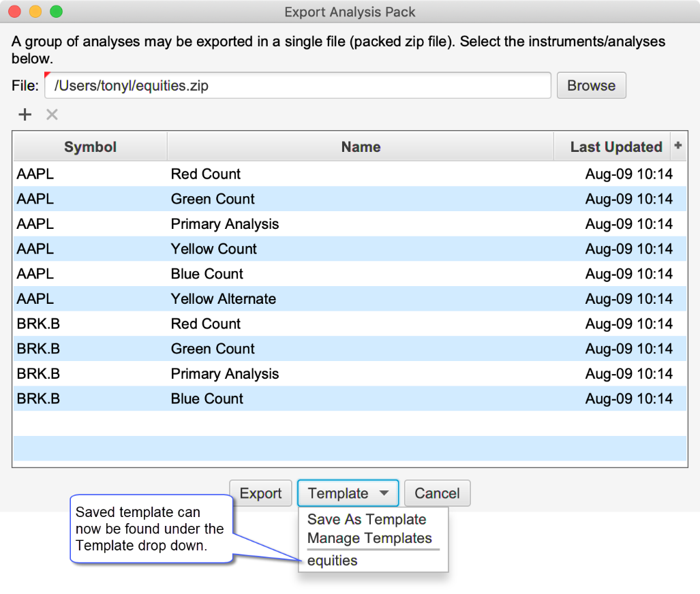This screenshot has width=700, height=594.
Task: Click Browse to choose file location
Action: coord(591,86)
